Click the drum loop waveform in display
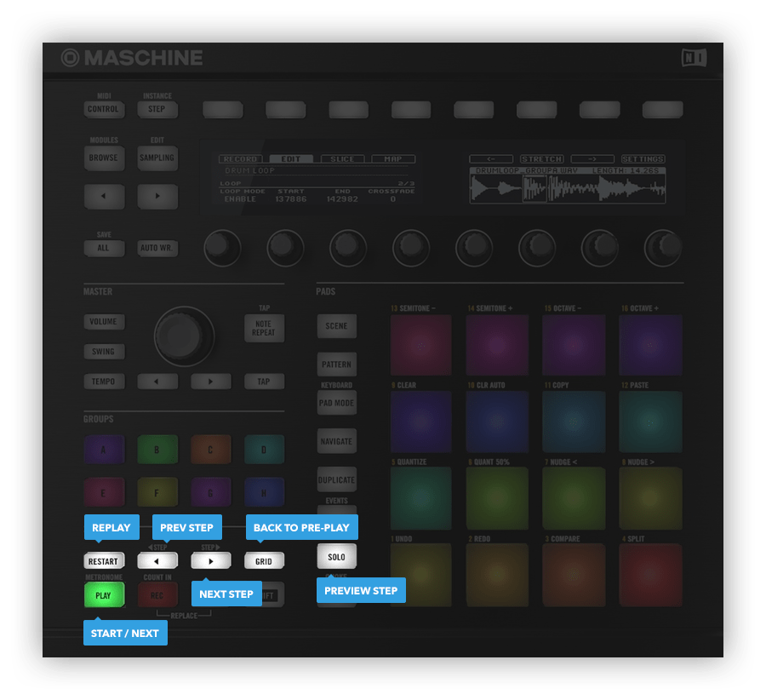766x700 pixels. [568, 189]
